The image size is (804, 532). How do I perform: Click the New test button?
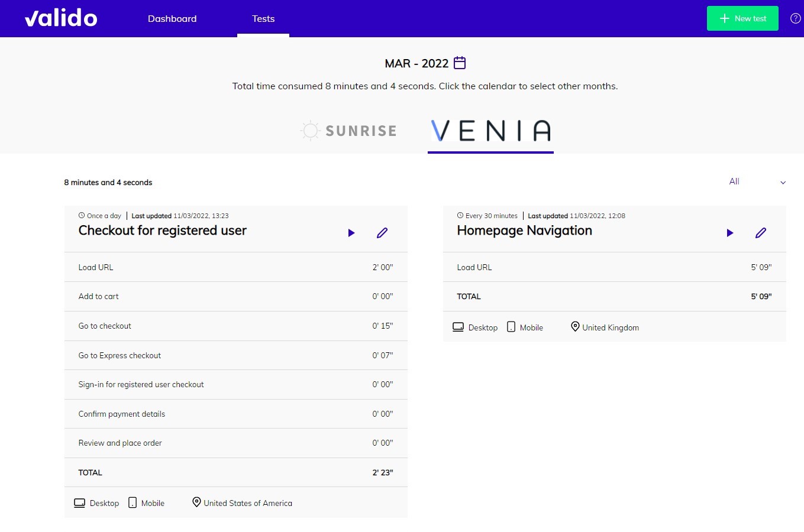click(742, 18)
